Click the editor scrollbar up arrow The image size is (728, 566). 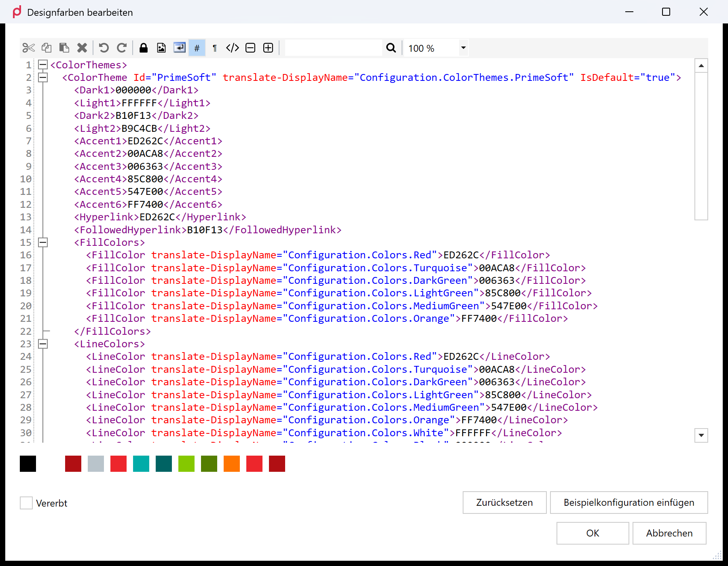coord(701,65)
